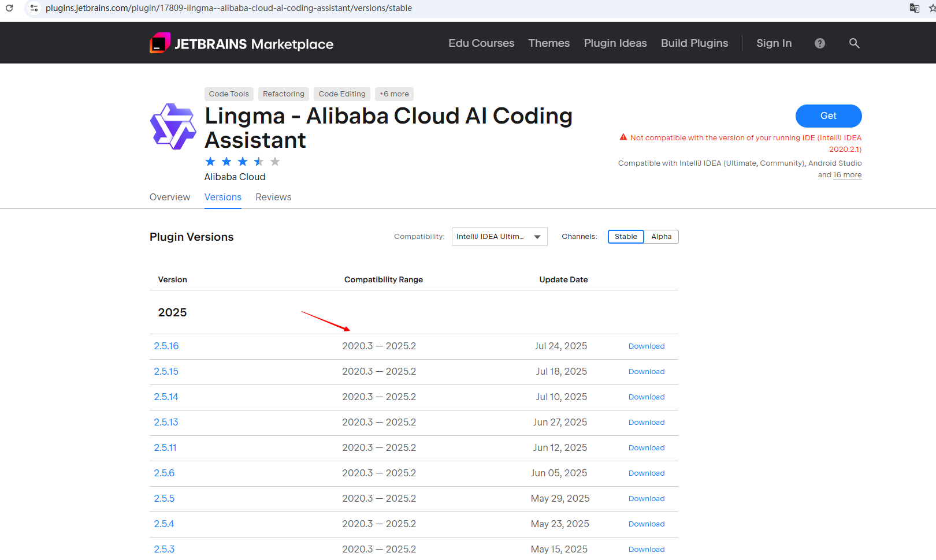
Task: Click the Update Date column header
Action: pos(563,280)
